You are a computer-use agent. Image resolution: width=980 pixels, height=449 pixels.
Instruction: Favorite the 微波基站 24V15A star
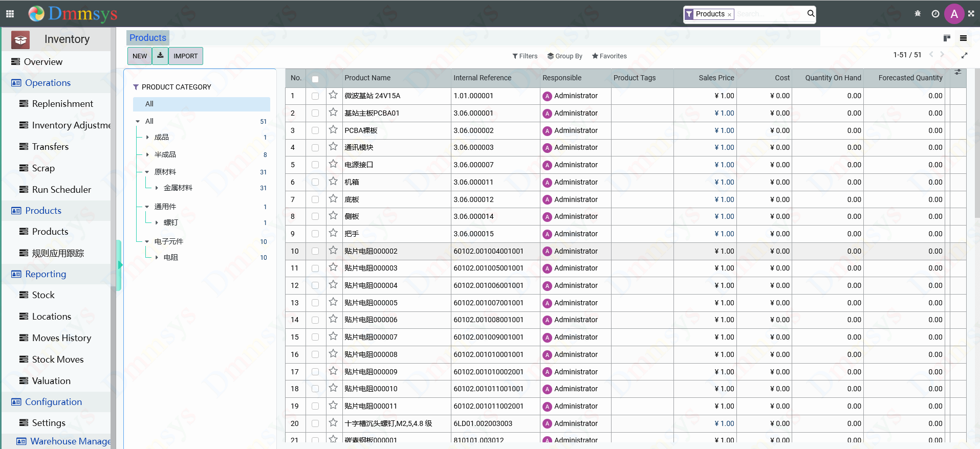point(333,95)
